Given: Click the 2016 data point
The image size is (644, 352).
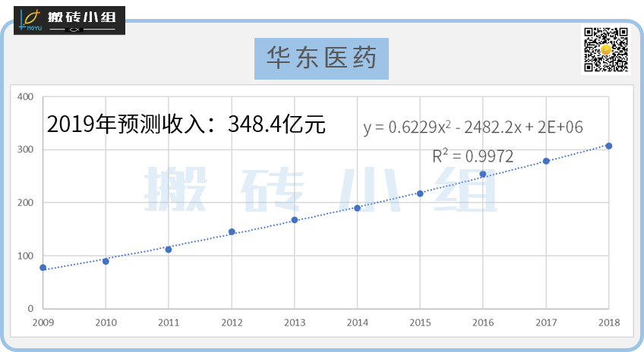Looking at the screenshot, I should pos(483,174).
